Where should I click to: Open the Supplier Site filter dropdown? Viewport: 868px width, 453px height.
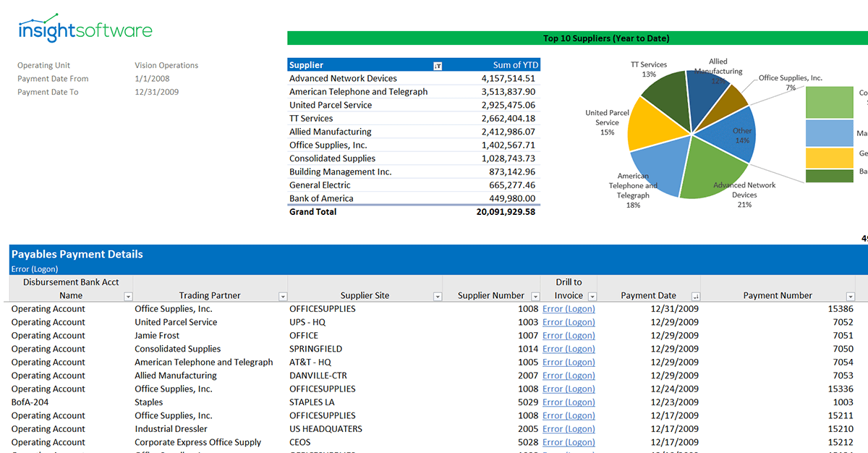[437, 296]
